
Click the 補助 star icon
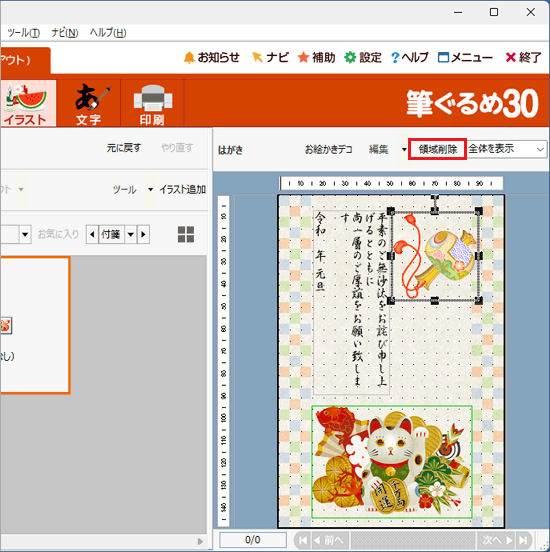point(303,57)
